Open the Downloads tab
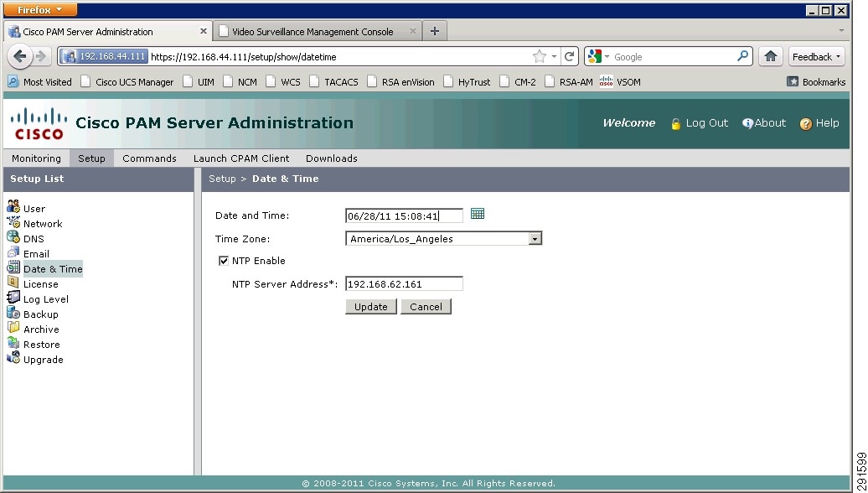Image resolution: width=868 pixels, height=493 pixels. 332,158
